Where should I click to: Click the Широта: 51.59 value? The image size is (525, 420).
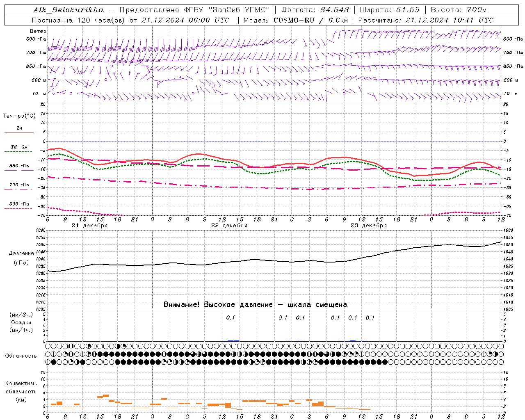point(390,10)
